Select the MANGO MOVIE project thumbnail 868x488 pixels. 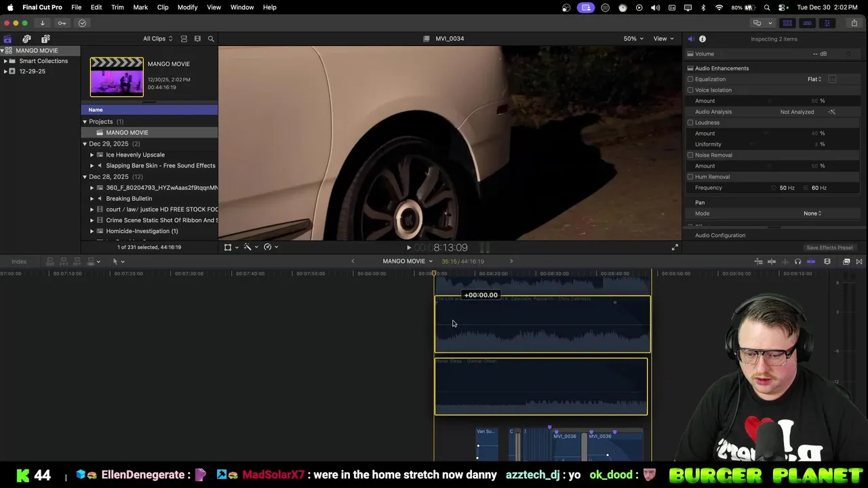(x=117, y=77)
